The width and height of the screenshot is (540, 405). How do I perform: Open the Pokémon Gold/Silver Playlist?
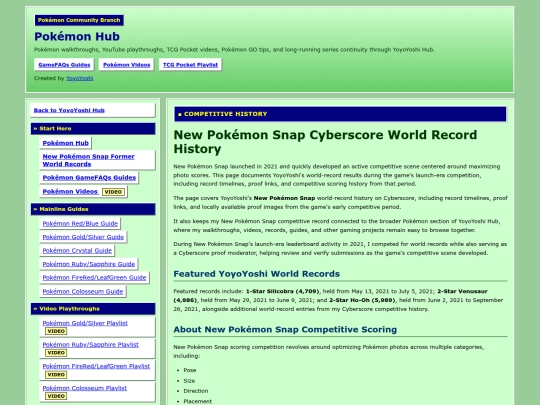85,323
